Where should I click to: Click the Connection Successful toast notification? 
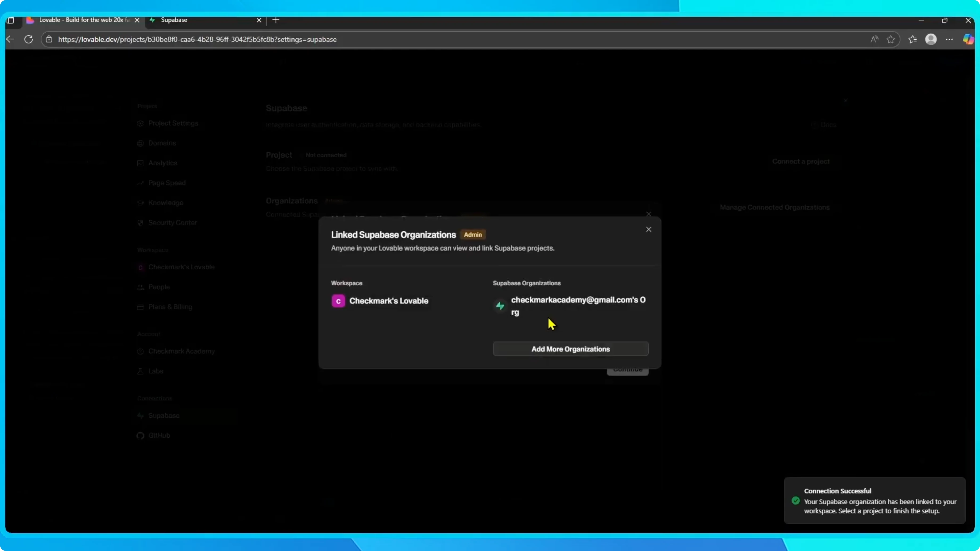[875, 500]
